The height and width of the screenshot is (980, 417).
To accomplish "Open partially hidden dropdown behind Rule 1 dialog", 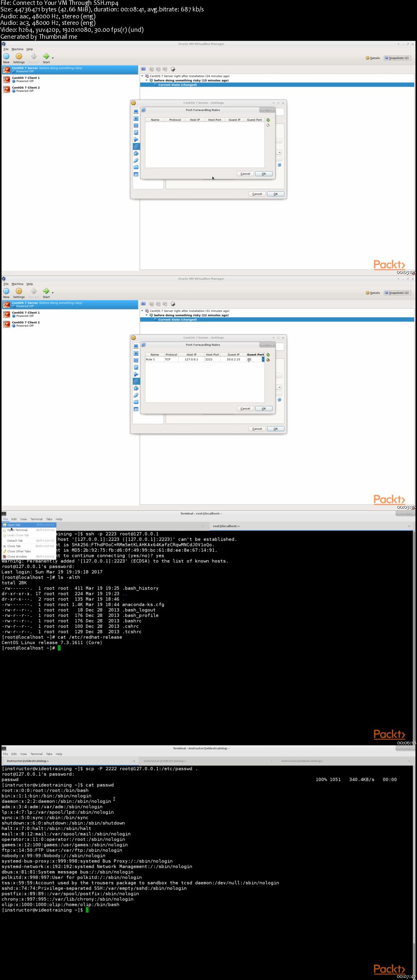I will pyautogui.click(x=279, y=387).
